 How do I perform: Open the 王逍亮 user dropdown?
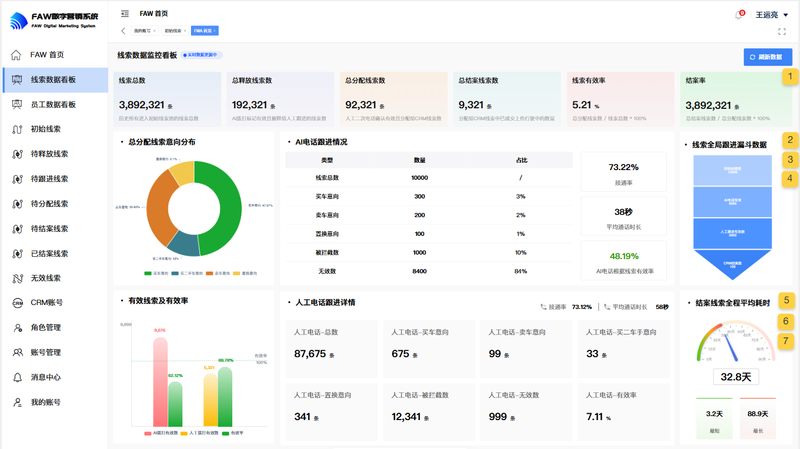tap(771, 15)
